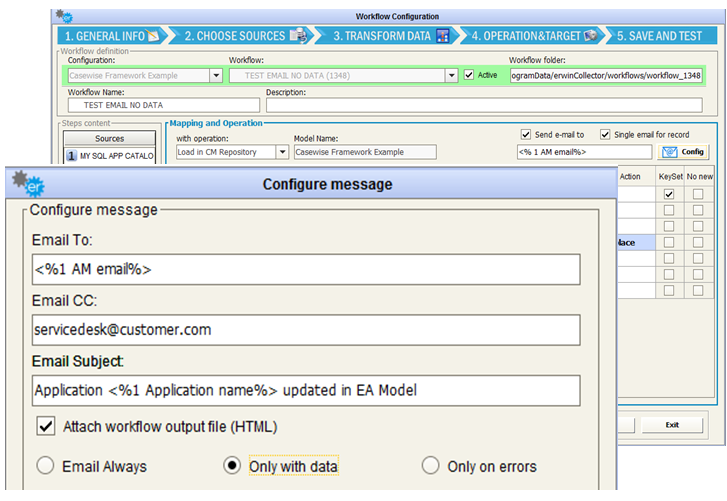Image resolution: width=727 pixels, height=501 pixels.
Task: Click the target icon on Operation&Target tab
Action: 590,36
